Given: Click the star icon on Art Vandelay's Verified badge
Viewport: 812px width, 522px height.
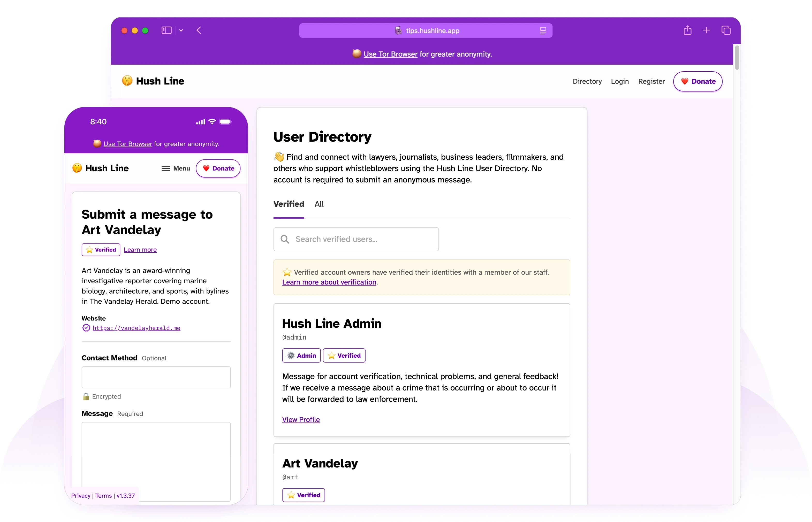Looking at the screenshot, I should 291,495.
